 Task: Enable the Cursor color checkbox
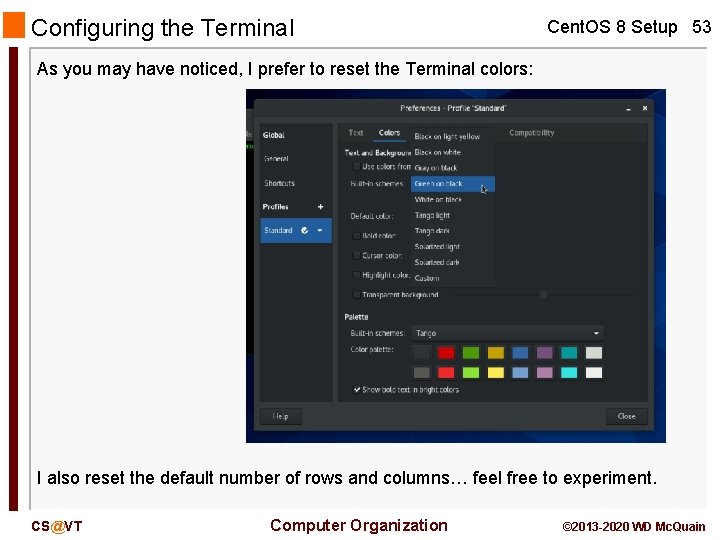(x=355, y=255)
